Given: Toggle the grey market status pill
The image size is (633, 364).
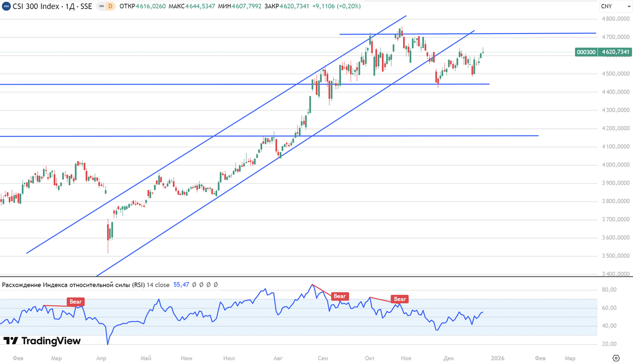Looking at the screenshot, I should (x=100, y=6).
